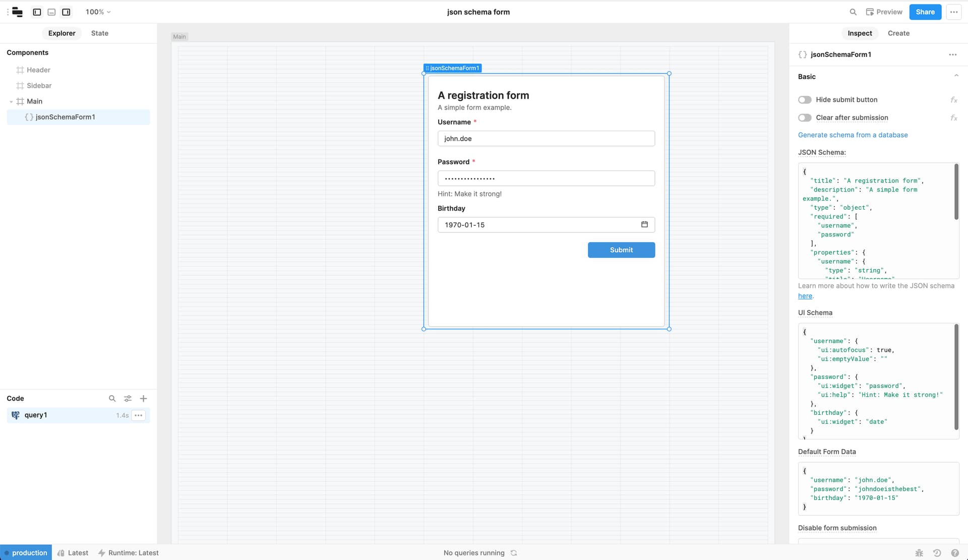Screen dimensions: 968x560
Task: Toggle the bottom panel visibility icon
Action: pyautogui.click(x=51, y=12)
